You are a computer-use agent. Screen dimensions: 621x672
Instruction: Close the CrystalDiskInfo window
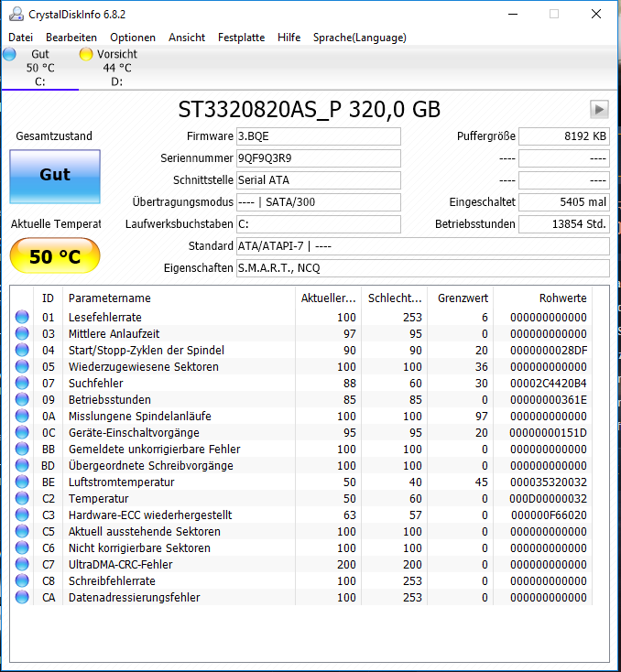596,14
